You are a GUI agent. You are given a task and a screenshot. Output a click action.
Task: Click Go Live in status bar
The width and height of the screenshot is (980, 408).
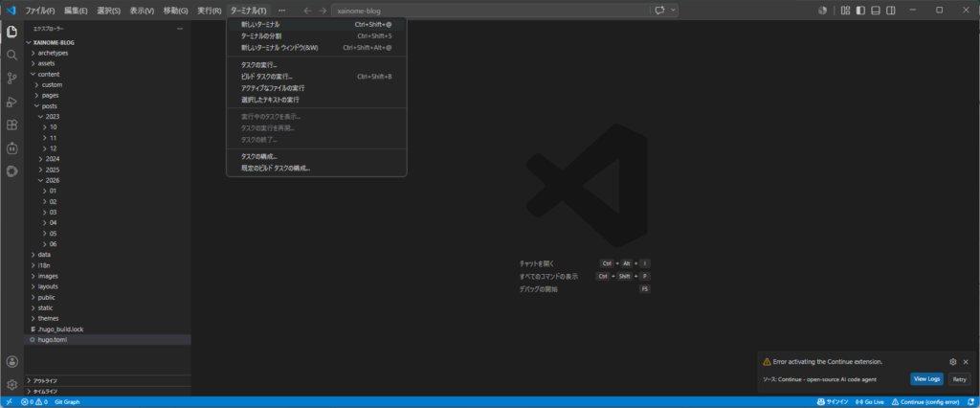click(869, 401)
